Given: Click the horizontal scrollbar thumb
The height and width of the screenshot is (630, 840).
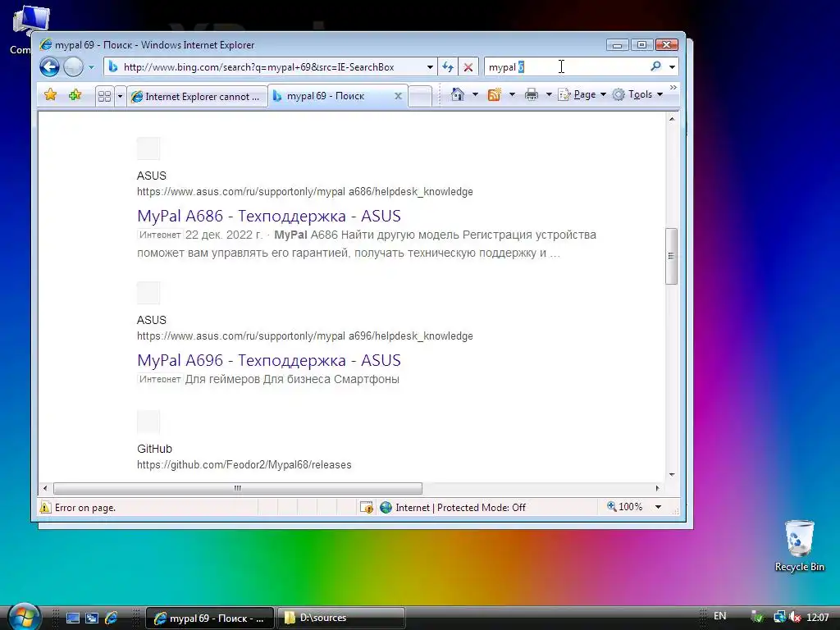Looking at the screenshot, I should (238, 488).
